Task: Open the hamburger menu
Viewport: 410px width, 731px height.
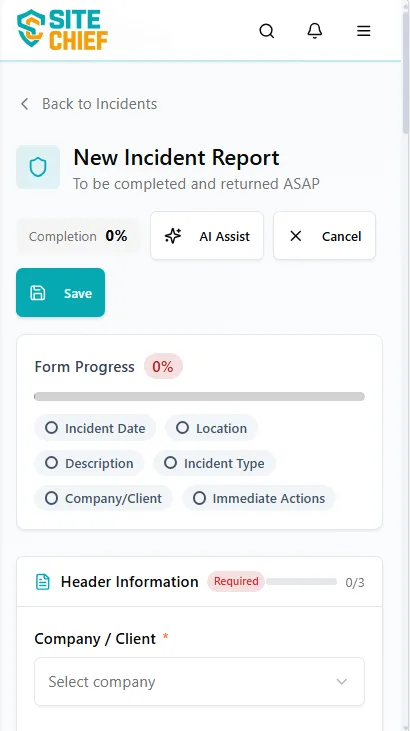Action: click(363, 31)
